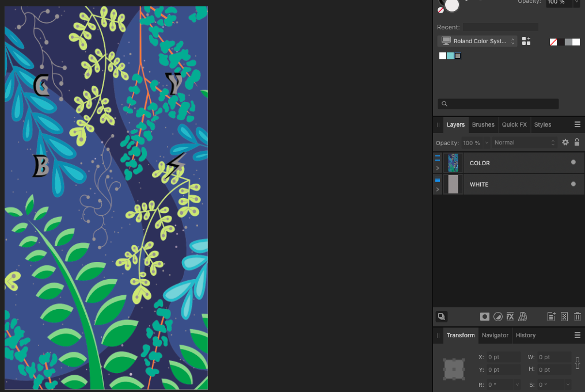Select the COLOR layer thumbnail
Screen dimensions: 585x392
(x=453, y=163)
